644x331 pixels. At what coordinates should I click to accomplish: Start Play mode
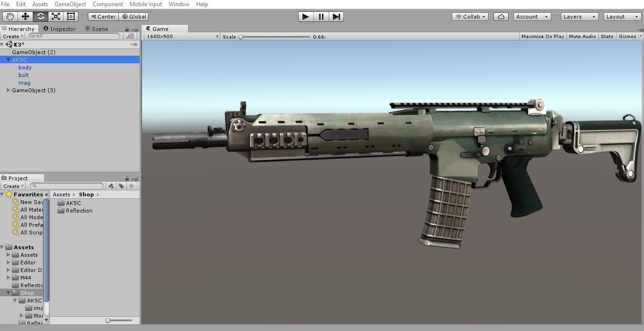point(306,16)
